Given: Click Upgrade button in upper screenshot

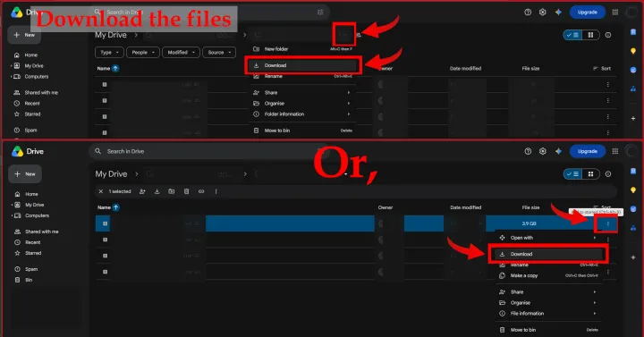Looking at the screenshot, I should coord(588,13).
